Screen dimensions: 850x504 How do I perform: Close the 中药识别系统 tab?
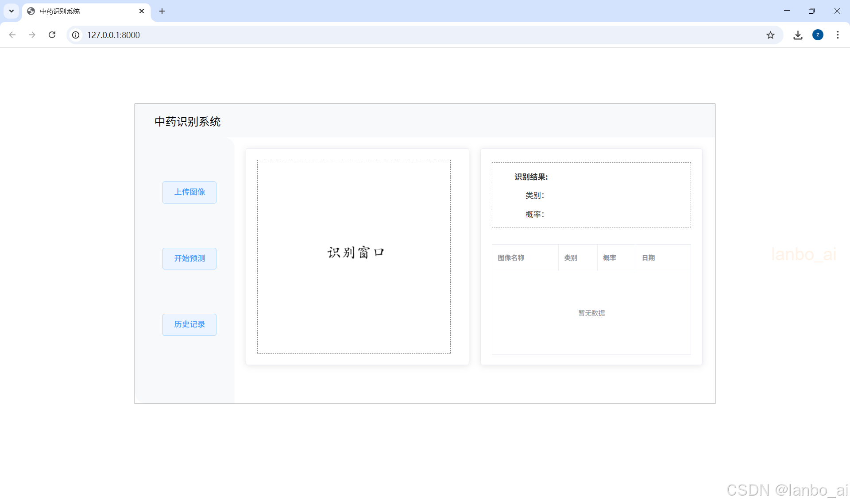pos(142,11)
